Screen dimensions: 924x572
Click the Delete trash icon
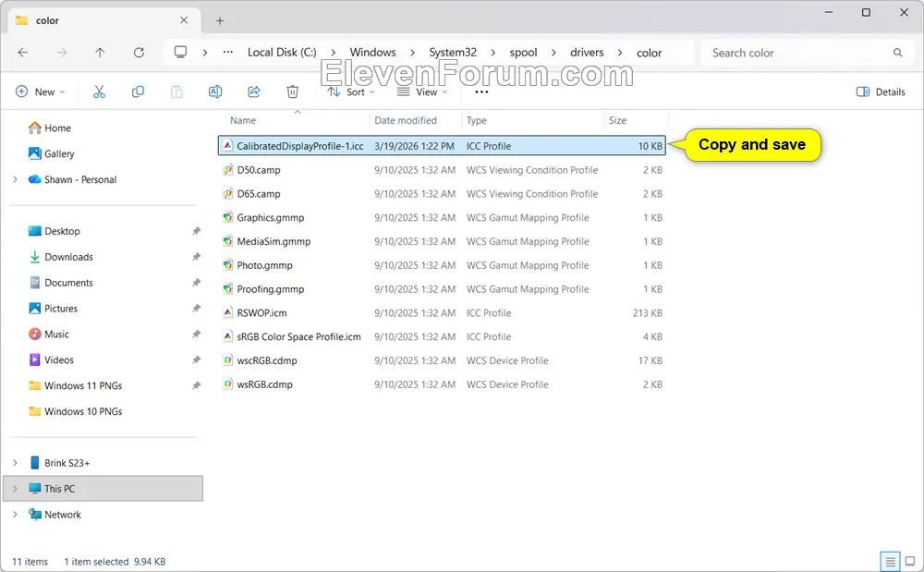point(292,91)
